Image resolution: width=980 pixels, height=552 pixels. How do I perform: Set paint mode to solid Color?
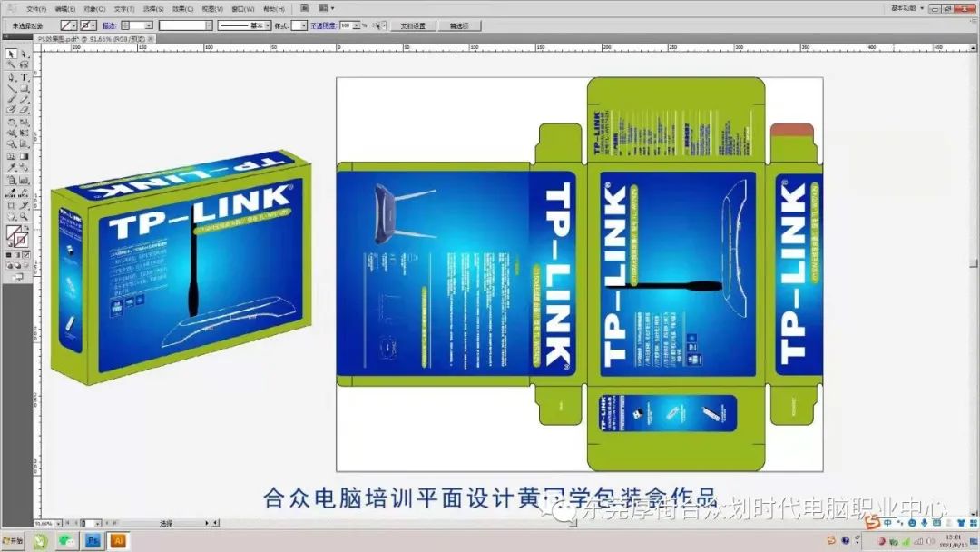(x=9, y=255)
